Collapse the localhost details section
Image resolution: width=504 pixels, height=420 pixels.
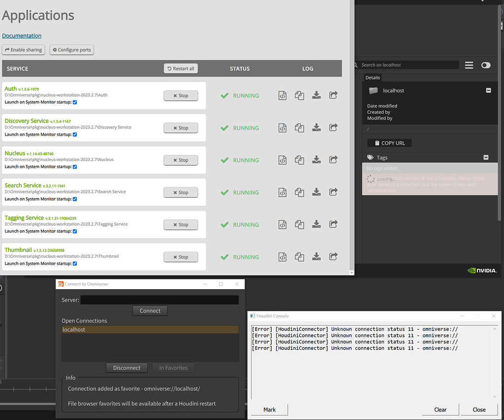pyautogui.click(x=488, y=90)
